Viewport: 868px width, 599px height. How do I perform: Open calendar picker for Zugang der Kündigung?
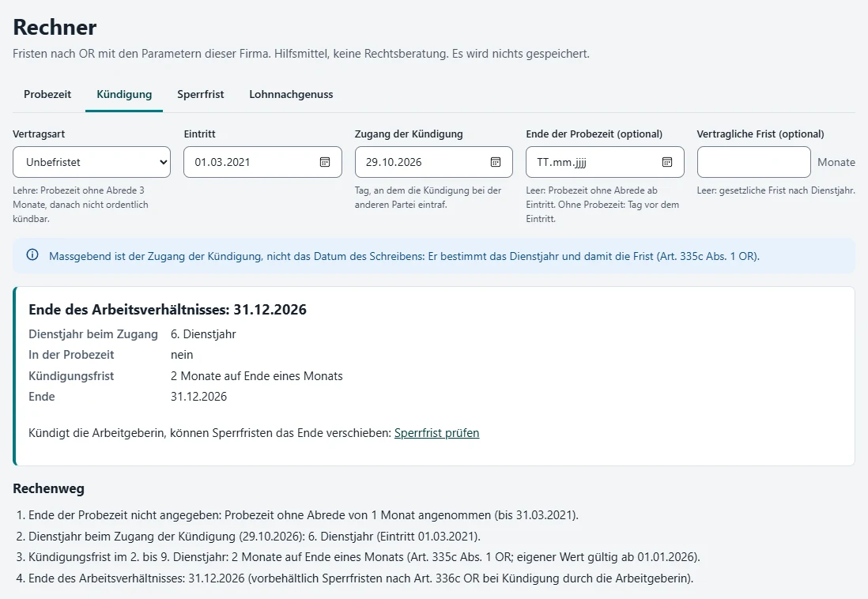tap(496, 162)
